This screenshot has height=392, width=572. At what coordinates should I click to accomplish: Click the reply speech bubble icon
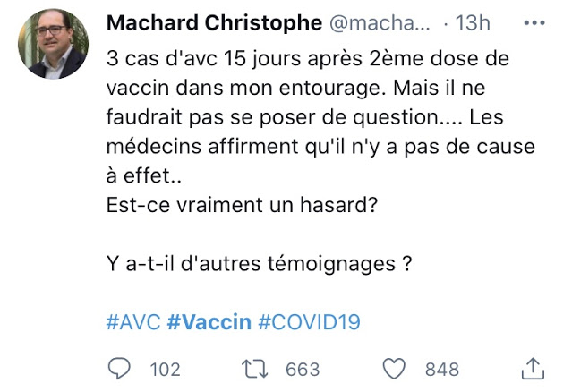[120, 369]
